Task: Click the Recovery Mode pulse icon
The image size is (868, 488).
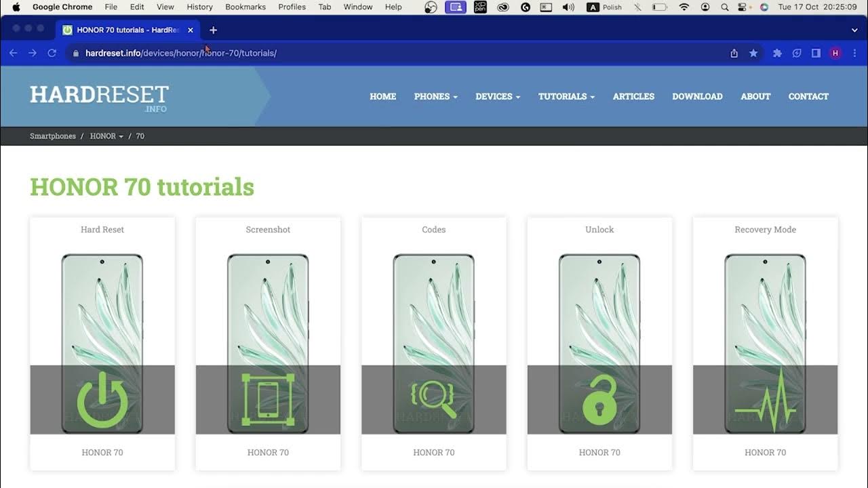Action: (765, 401)
